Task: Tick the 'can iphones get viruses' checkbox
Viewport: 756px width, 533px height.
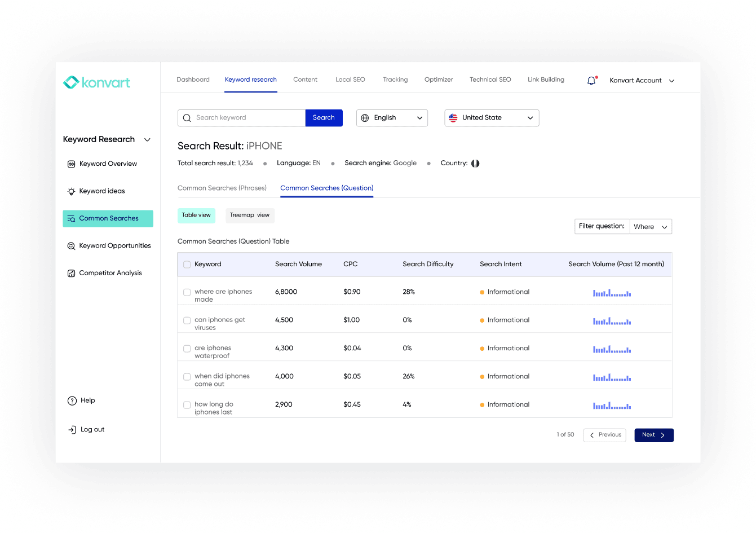Action: coord(187,320)
